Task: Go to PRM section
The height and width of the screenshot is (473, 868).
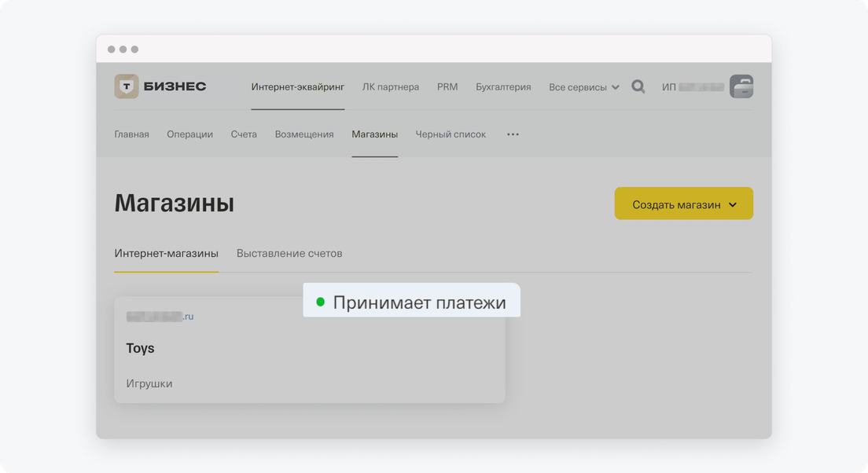Action: pos(447,87)
